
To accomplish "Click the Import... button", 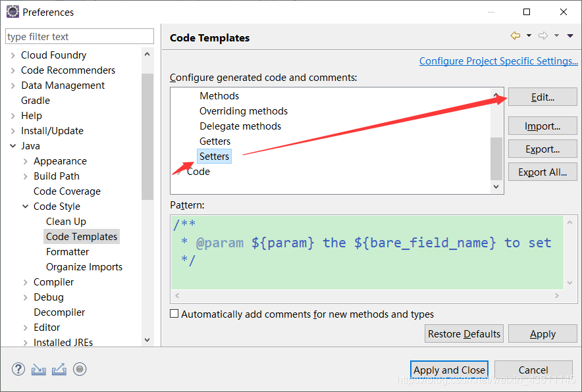I will click(542, 126).
